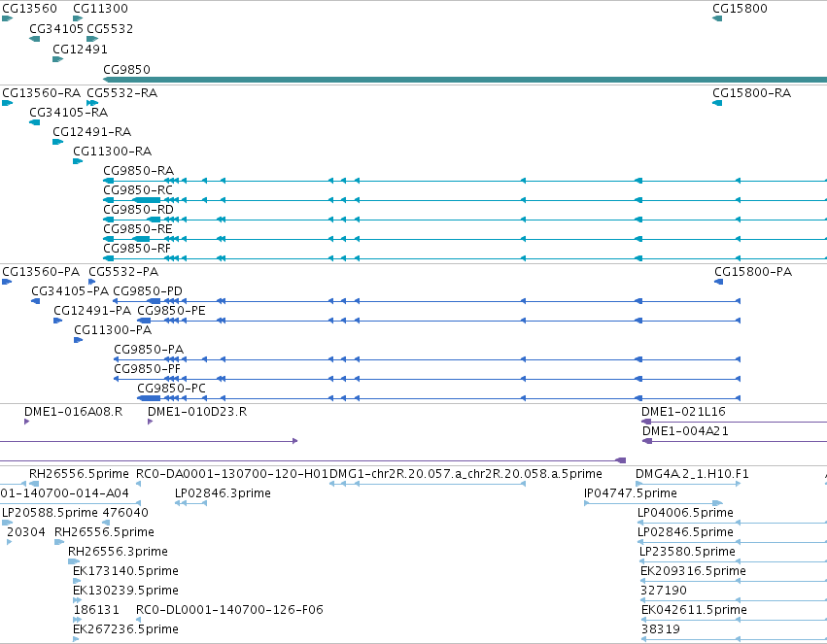Viewport: 827px width, 644px height.
Task: Click the DMG1-chr2R.20.057.a_chr2R.20.058.a.5prime label
Action: pos(465,474)
